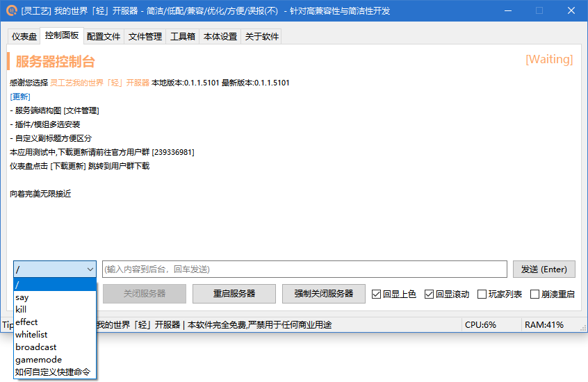Select the 控制面板 tab

(62, 35)
